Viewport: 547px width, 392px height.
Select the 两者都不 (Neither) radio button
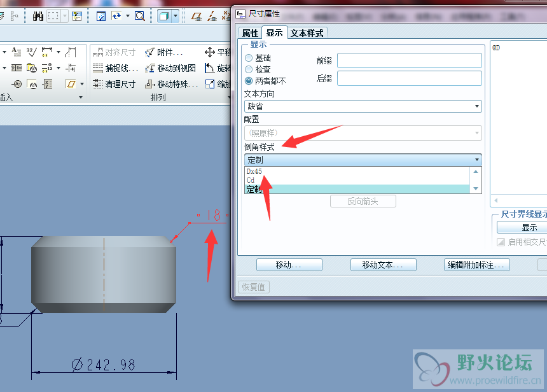(249, 81)
